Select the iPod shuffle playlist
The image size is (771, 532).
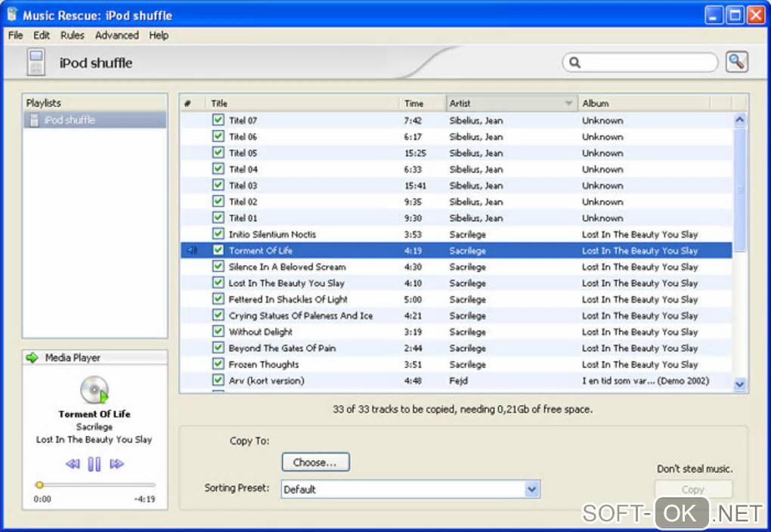tap(95, 119)
